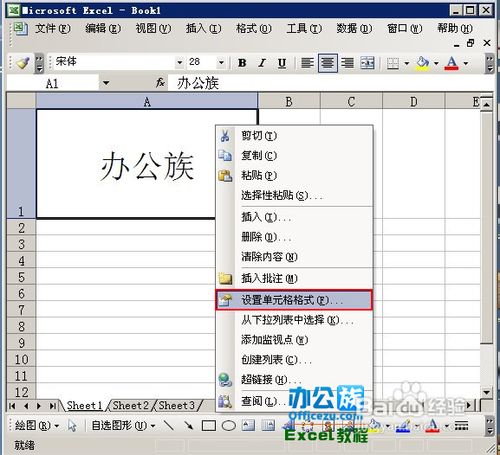Toggle the Center alignment button
Screen dimensions: 500x455
328,63
